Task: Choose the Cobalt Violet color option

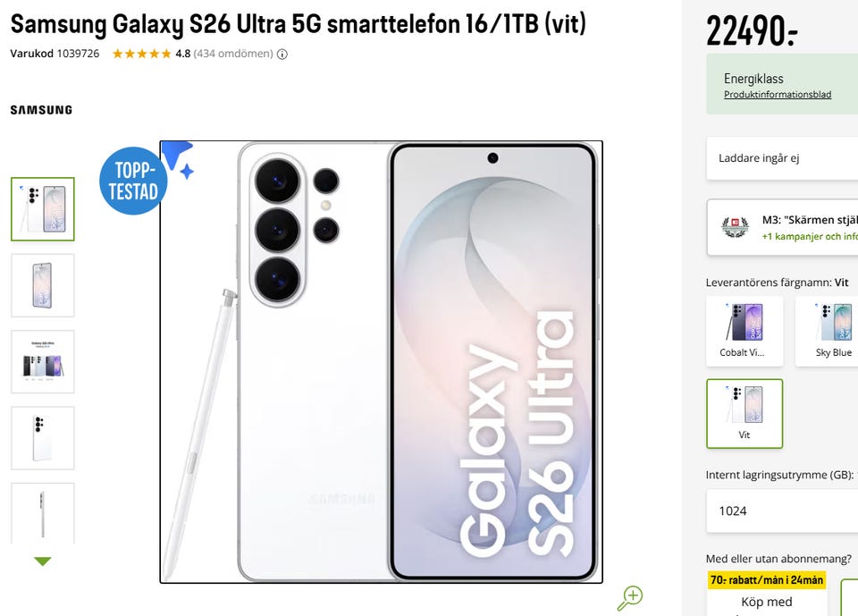Action: [x=744, y=332]
